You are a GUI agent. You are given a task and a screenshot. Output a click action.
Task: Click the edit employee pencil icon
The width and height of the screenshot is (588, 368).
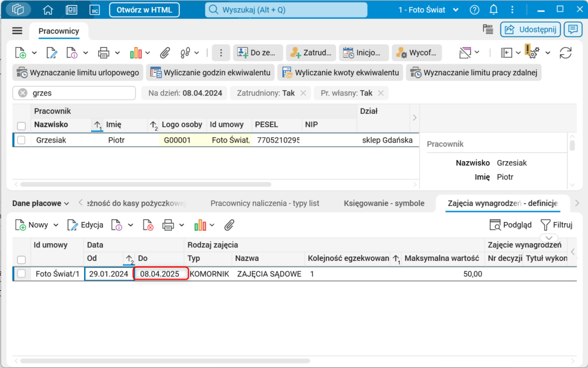pyautogui.click(x=51, y=53)
